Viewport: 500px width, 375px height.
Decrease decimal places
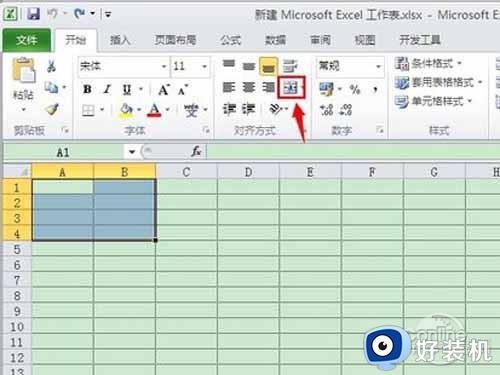tap(346, 110)
